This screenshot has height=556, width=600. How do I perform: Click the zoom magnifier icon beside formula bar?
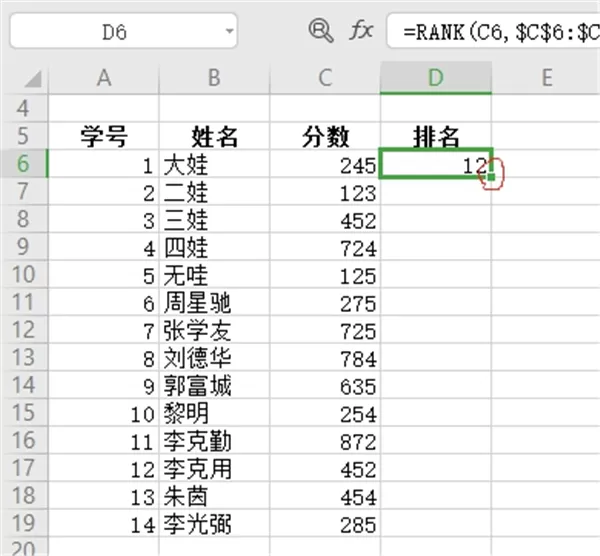(321, 30)
